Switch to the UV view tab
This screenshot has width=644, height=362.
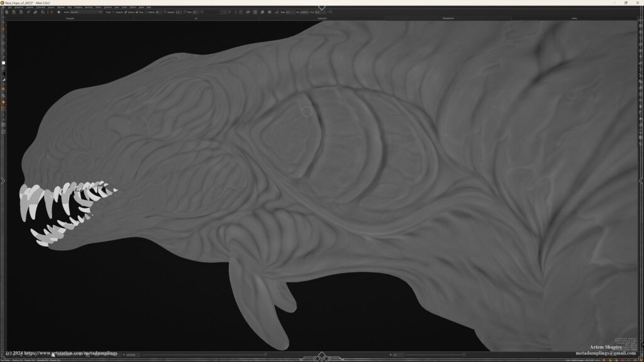196,18
